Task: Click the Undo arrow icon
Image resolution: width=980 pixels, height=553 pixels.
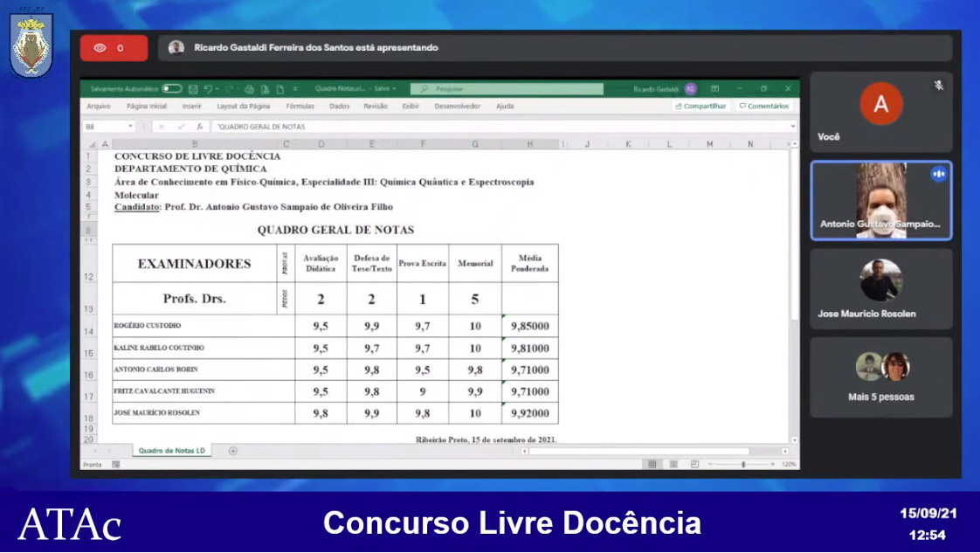Action: [x=209, y=89]
